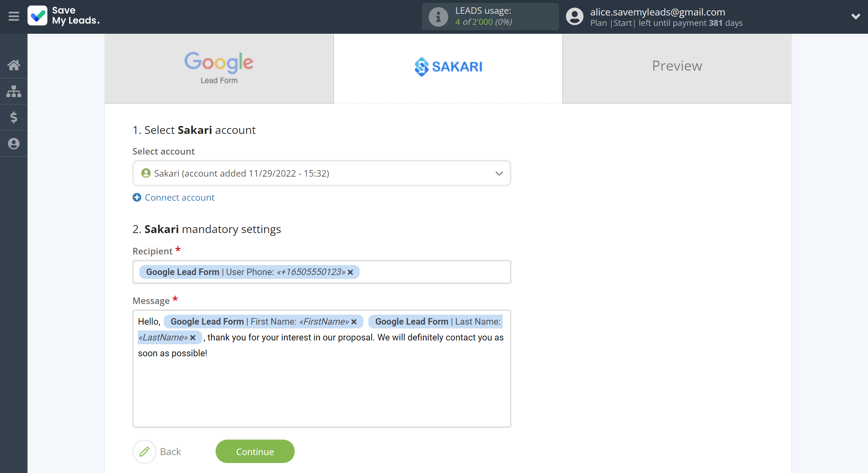868x473 pixels.
Task: Expand the account menu chevron in header
Action: point(855,17)
